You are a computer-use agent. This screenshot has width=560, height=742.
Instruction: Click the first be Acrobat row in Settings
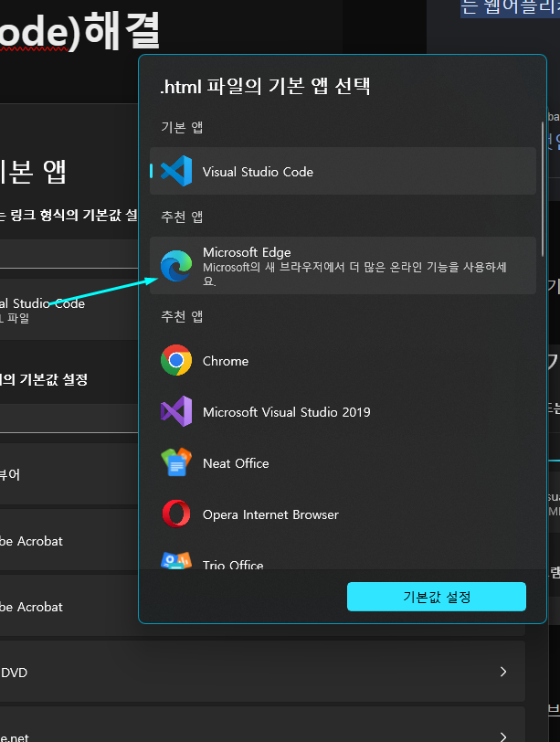click(69, 540)
